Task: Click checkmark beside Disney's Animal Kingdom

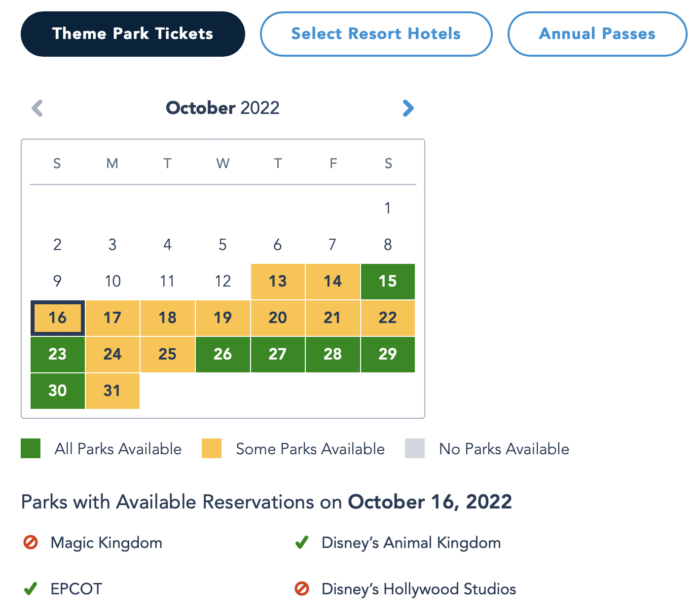Action: click(301, 543)
